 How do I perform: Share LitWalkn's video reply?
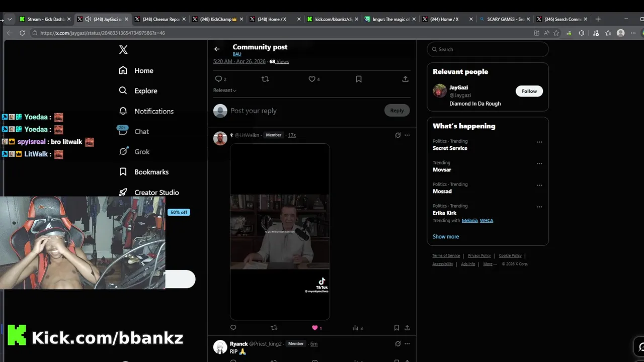[x=407, y=327]
